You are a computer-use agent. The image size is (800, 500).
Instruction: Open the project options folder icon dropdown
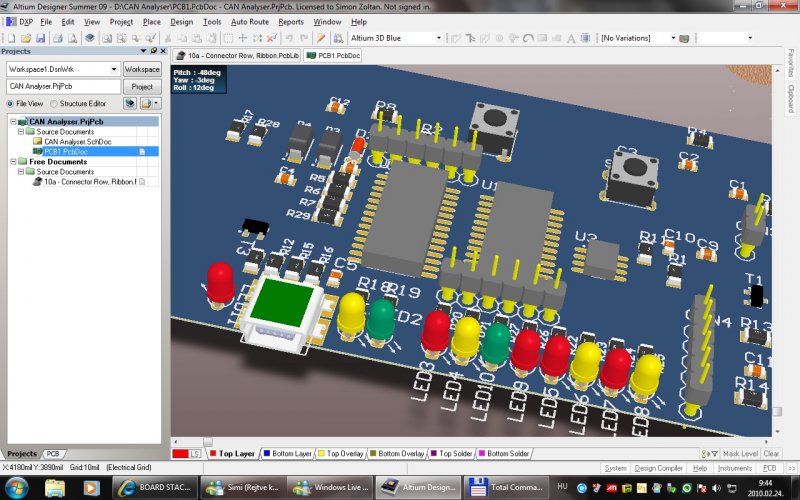tap(155, 104)
